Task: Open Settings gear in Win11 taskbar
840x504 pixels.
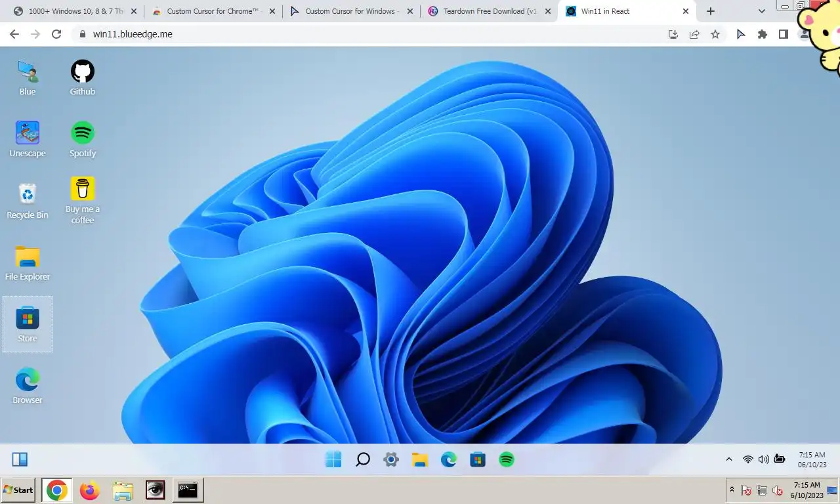Action: click(x=391, y=459)
